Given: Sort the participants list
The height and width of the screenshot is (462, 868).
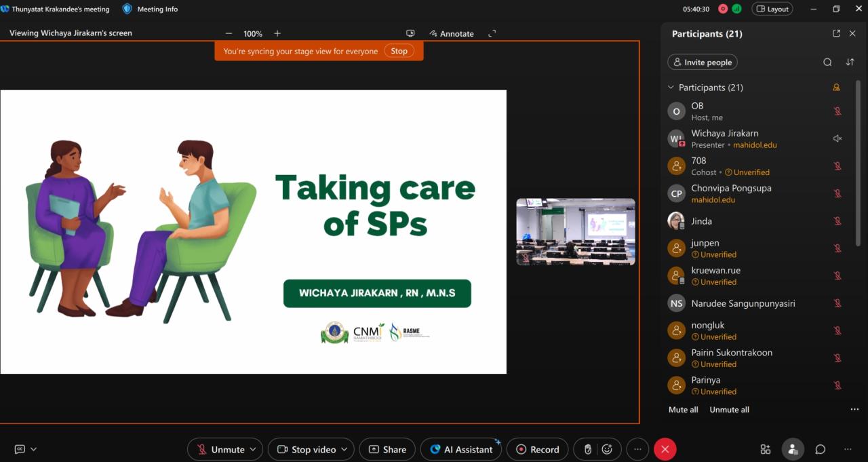Looking at the screenshot, I should click(x=850, y=62).
